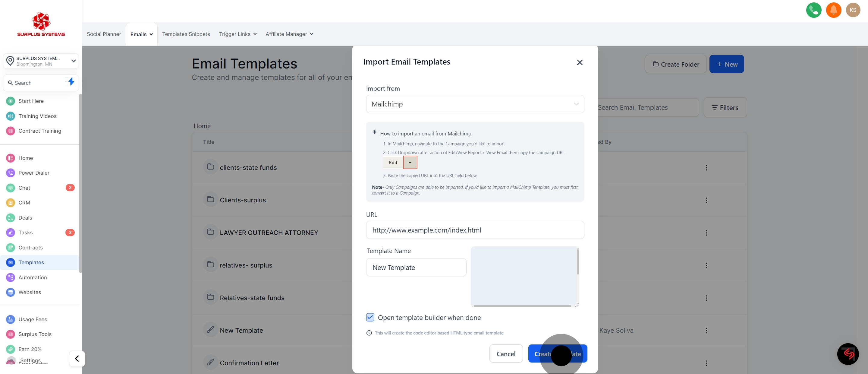This screenshot has width=868, height=374.
Task: Open the Automation sidebar icon
Action: click(10, 277)
